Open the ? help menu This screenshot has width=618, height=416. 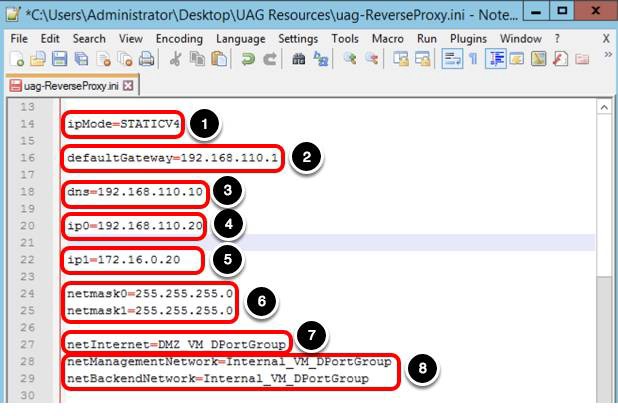[x=557, y=39]
